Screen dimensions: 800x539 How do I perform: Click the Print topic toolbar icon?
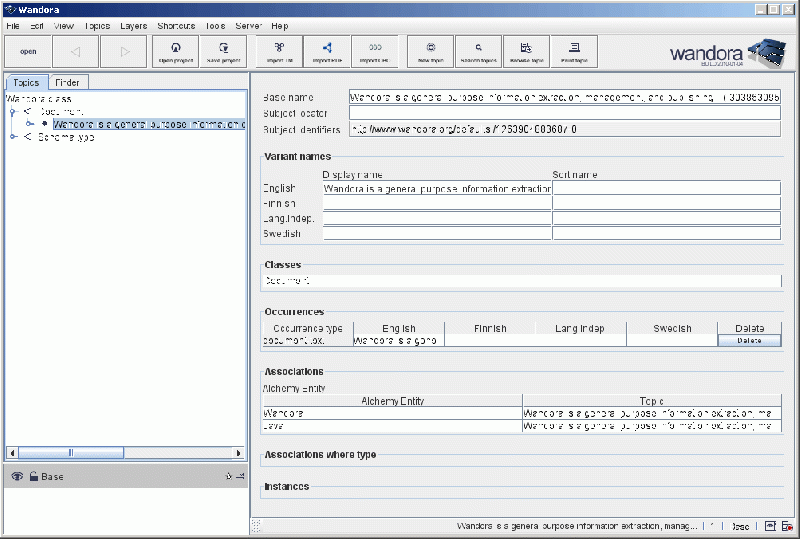pyautogui.click(x=574, y=52)
